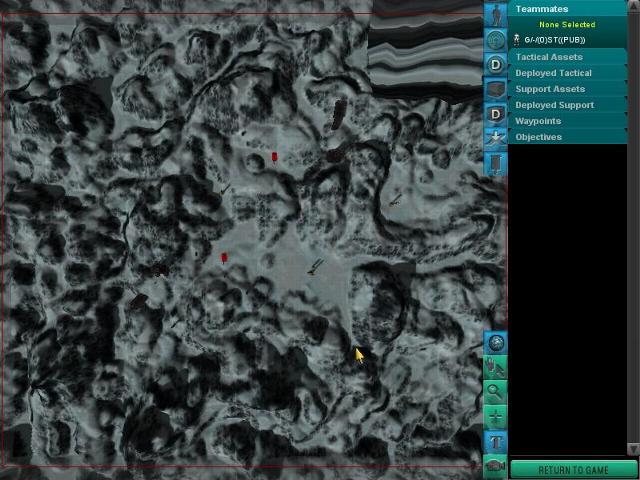Expand the Tactical Assets section
Screen dimensions: 640x480
[567, 57]
